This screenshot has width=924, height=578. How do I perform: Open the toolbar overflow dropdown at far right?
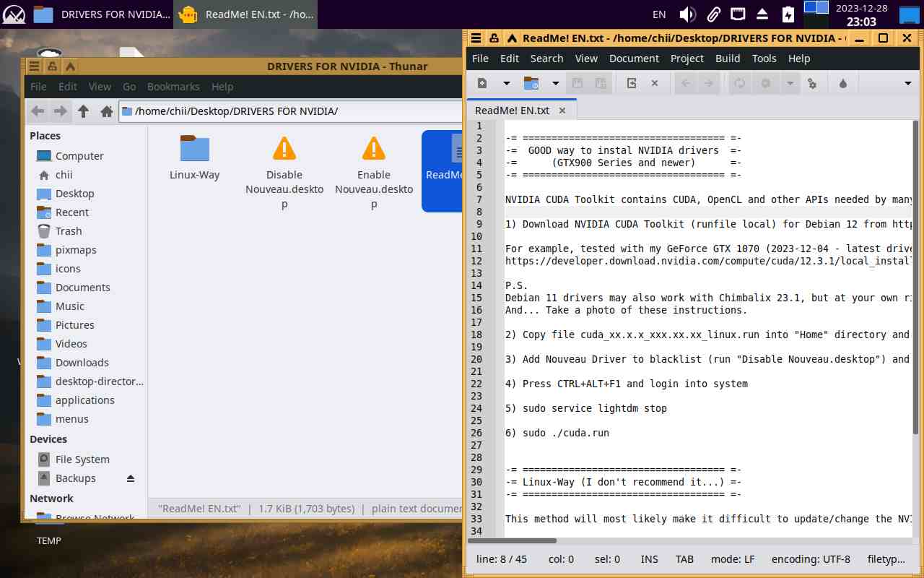tap(907, 83)
